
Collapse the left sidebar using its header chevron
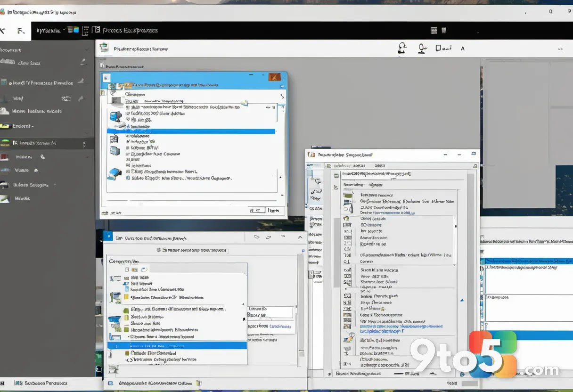pyautogui.click(x=88, y=49)
